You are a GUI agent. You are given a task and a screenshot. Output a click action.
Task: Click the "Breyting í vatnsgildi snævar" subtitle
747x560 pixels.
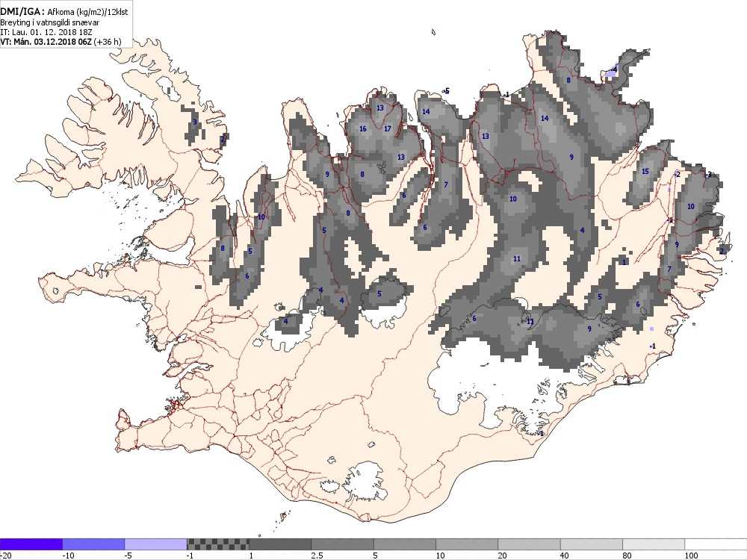click(49, 22)
